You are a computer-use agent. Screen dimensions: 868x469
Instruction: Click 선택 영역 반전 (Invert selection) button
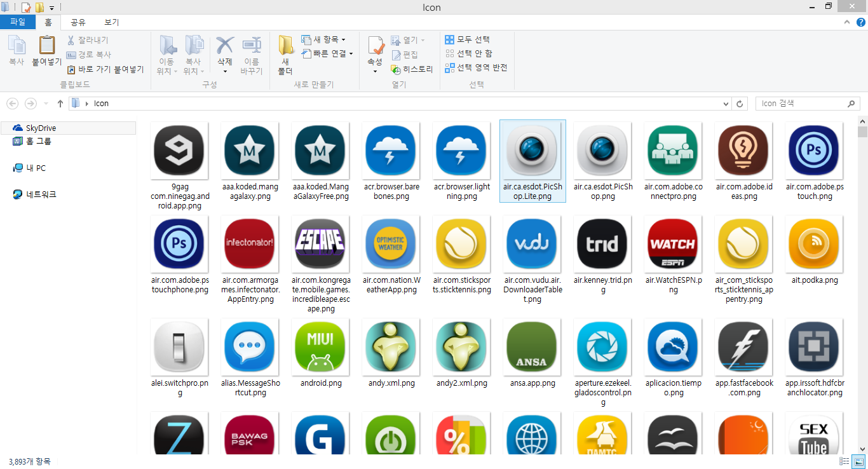[x=476, y=67]
